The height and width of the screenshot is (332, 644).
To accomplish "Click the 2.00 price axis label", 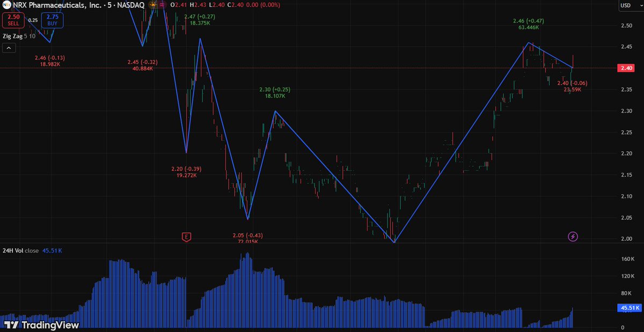I will pyautogui.click(x=627, y=239).
